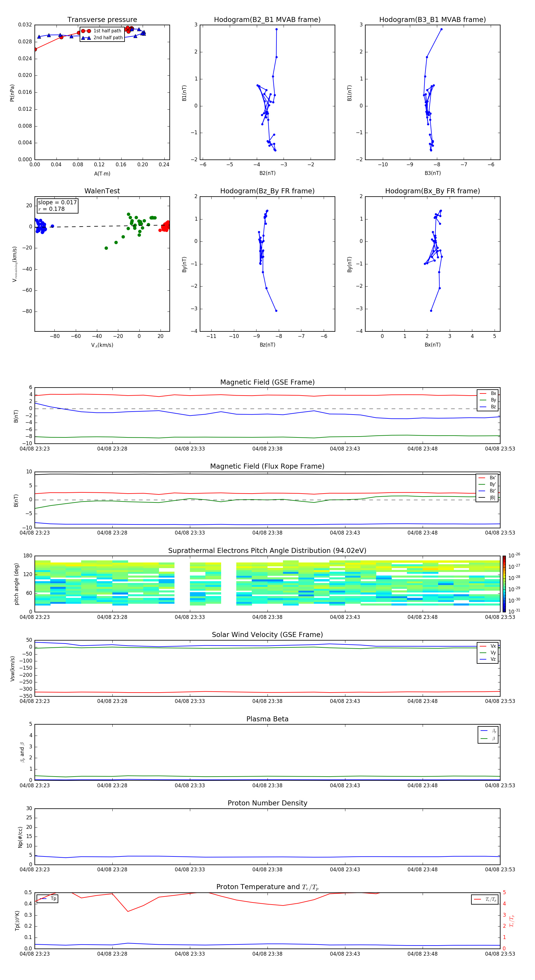Click the Bz legend entry in GSE magnetic field plot

tap(488, 407)
